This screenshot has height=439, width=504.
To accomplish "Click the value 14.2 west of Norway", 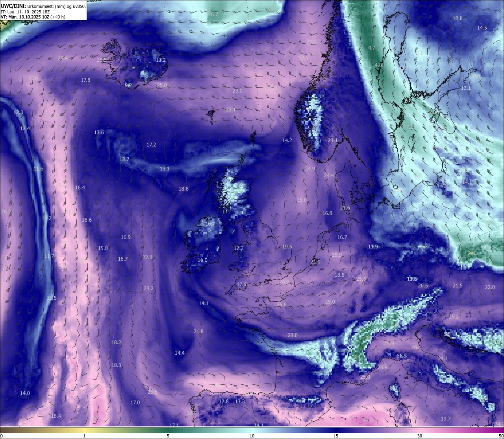I will coord(287,140).
